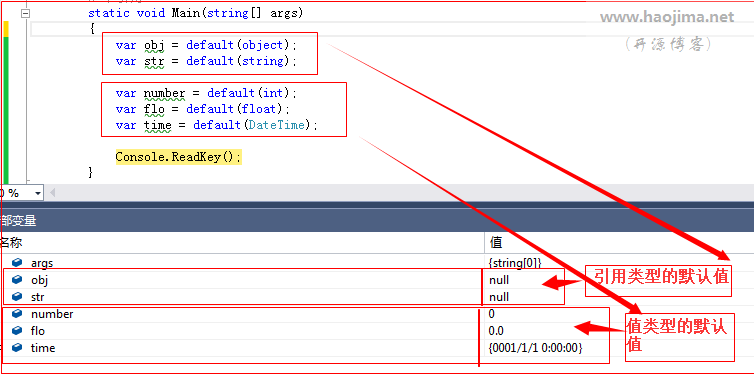The height and width of the screenshot is (374, 754).
Task: Click the null value of str
Action: pos(499,297)
